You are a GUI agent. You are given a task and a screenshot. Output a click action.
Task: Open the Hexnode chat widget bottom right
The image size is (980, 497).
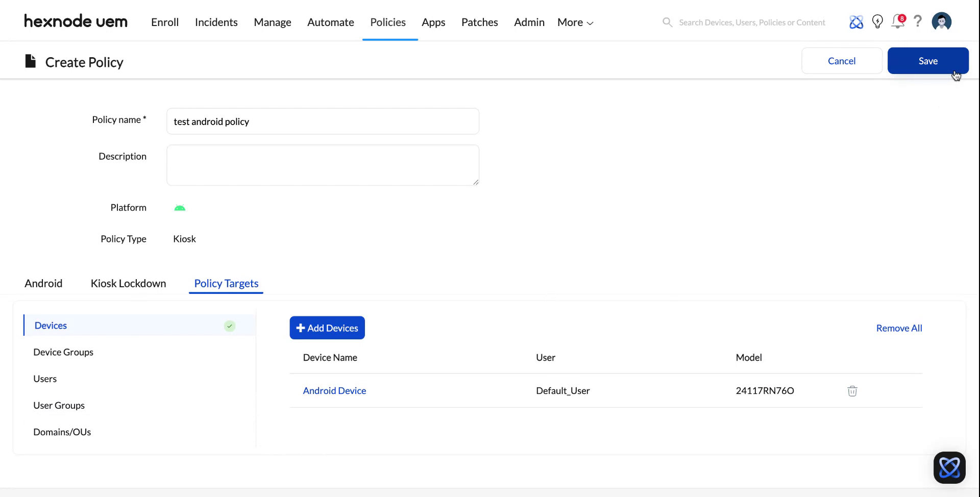[x=949, y=467]
